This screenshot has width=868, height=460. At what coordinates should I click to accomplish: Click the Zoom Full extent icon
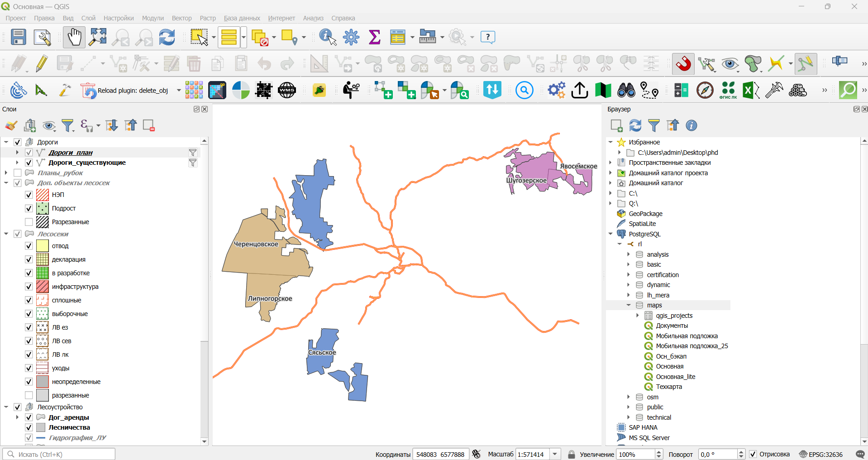(x=97, y=37)
